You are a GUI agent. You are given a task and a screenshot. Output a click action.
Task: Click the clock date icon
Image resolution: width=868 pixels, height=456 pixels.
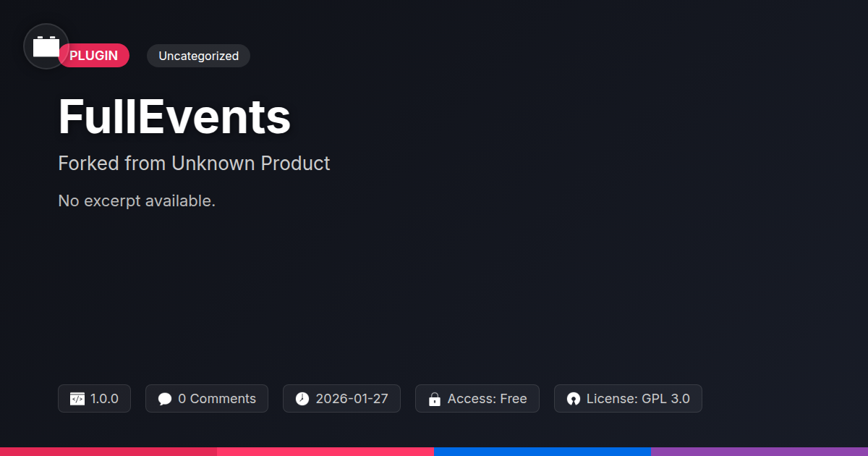[302, 399]
